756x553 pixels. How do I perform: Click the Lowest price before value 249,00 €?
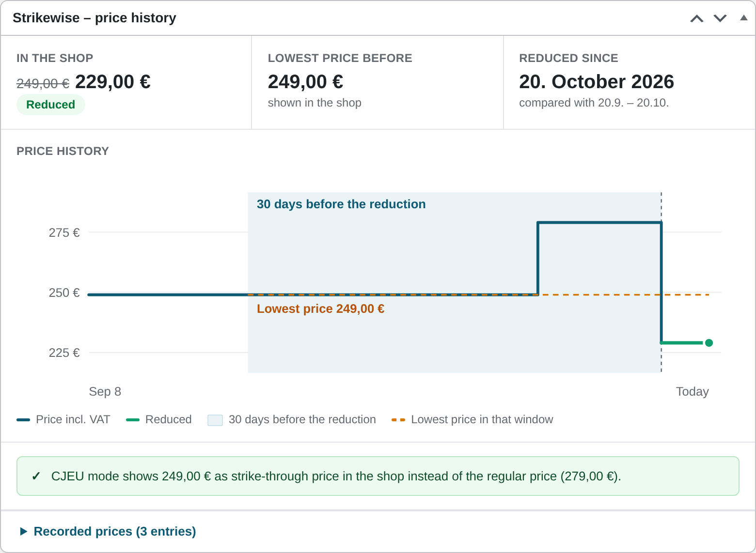point(306,82)
